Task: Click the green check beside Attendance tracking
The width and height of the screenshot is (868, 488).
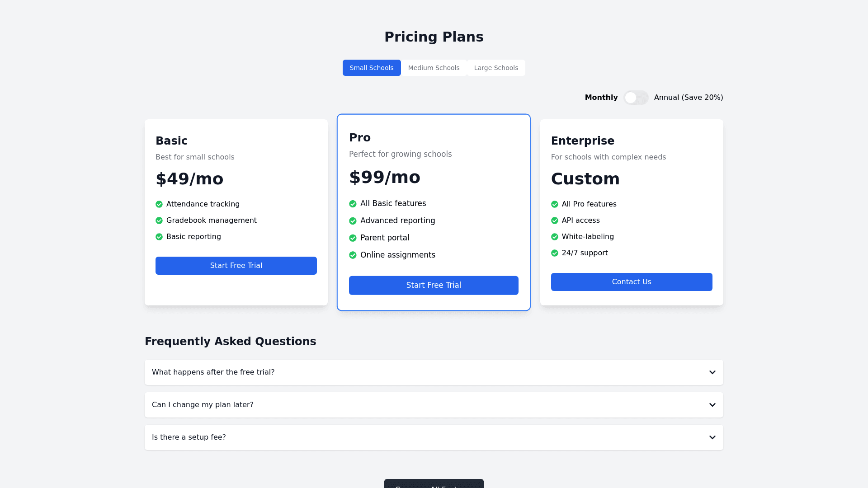Action: pos(159,204)
